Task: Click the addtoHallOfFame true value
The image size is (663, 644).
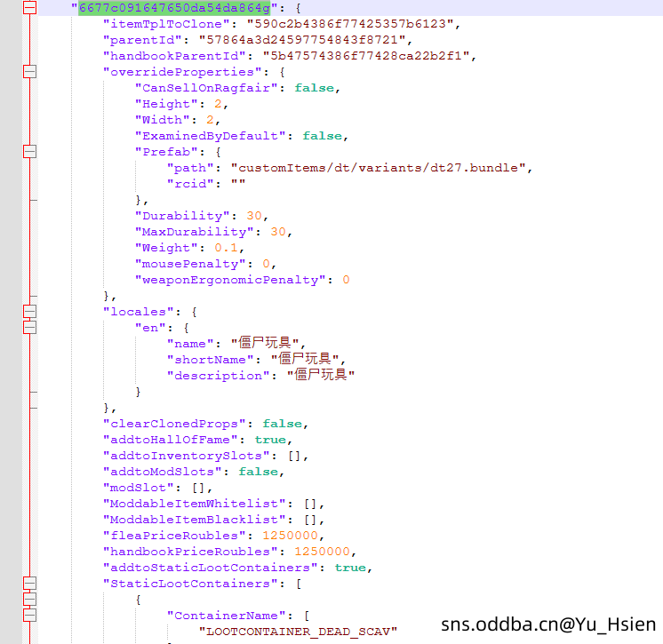Action: point(270,440)
